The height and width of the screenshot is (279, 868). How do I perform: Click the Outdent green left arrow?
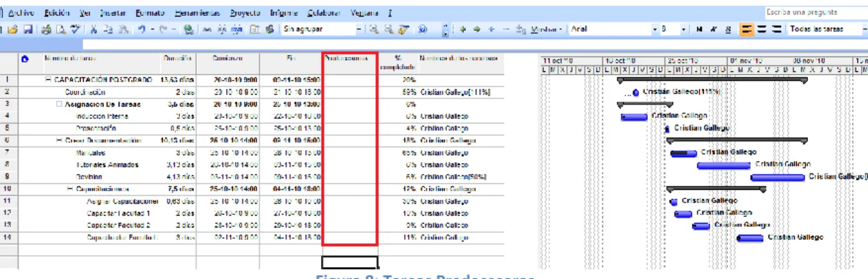[x=463, y=29]
